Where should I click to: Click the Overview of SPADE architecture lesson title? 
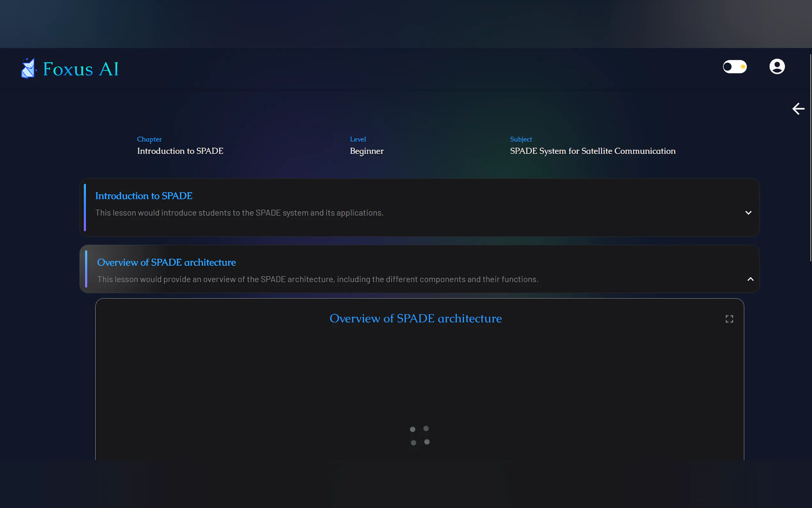[x=166, y=262]
